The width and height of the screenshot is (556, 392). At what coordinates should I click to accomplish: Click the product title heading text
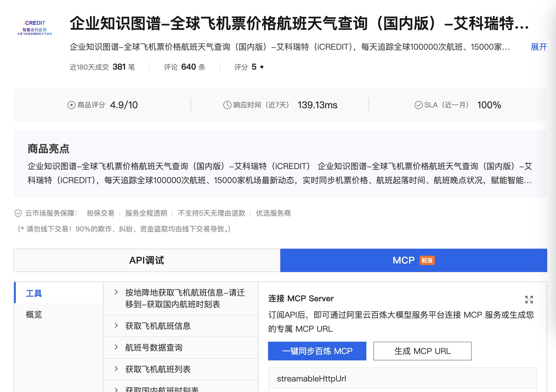point(299,23)
